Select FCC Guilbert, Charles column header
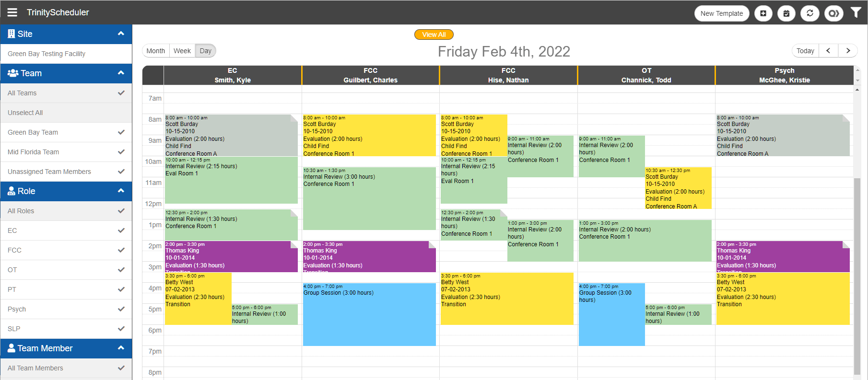 tap(371, 75)
